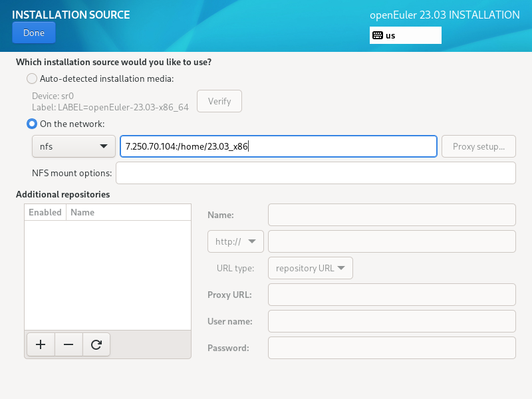
Task: Click the refresh repositories icon
Action: pyautogui.click(x=96, y=344)
